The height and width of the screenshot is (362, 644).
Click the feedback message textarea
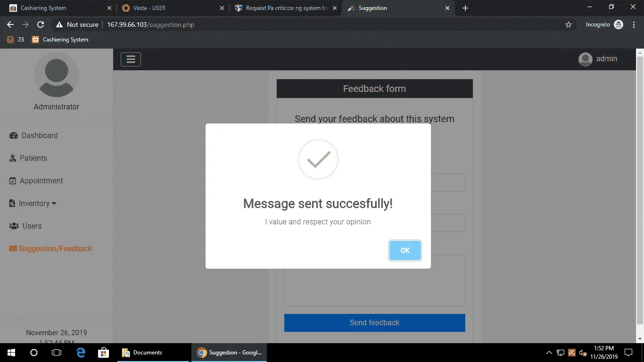click(374, 280)
